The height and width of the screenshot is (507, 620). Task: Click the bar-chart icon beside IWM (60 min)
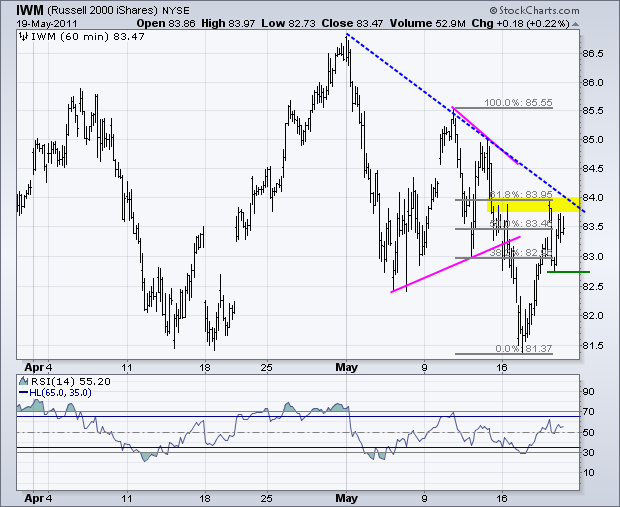(24, 37)
